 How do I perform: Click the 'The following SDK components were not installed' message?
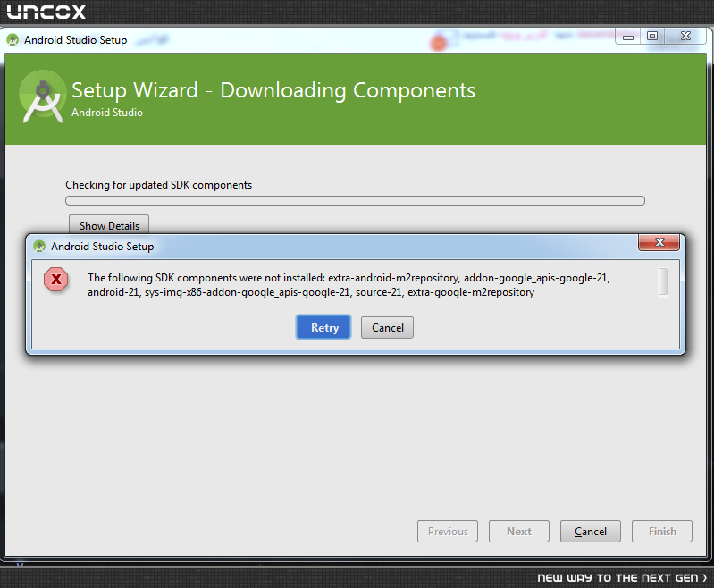point(349,285)
